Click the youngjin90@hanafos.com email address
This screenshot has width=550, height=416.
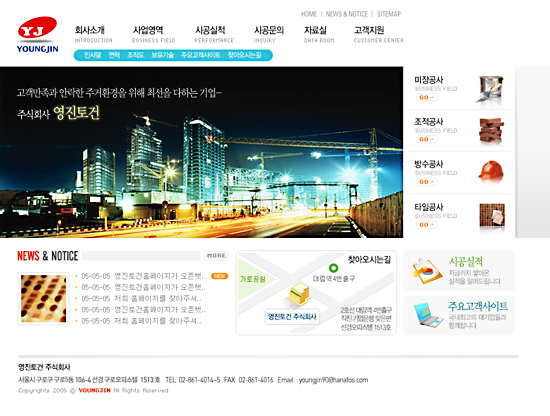[x=333, y=380]
